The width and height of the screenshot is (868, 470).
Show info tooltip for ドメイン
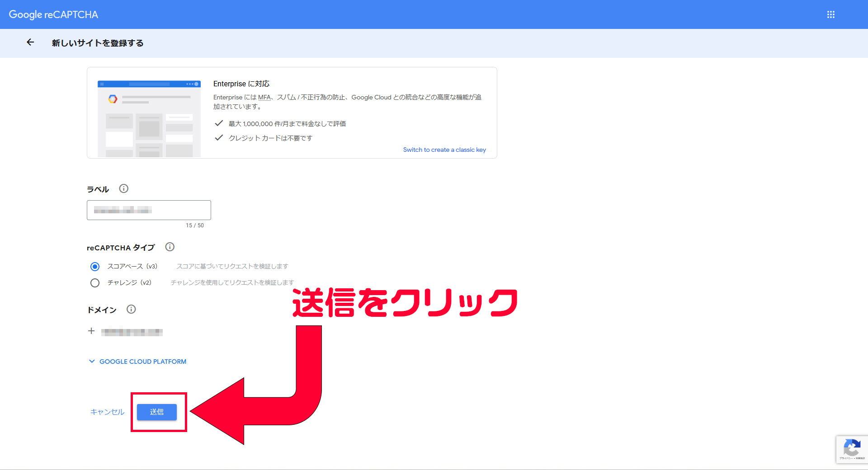click(x=131, y=309)
